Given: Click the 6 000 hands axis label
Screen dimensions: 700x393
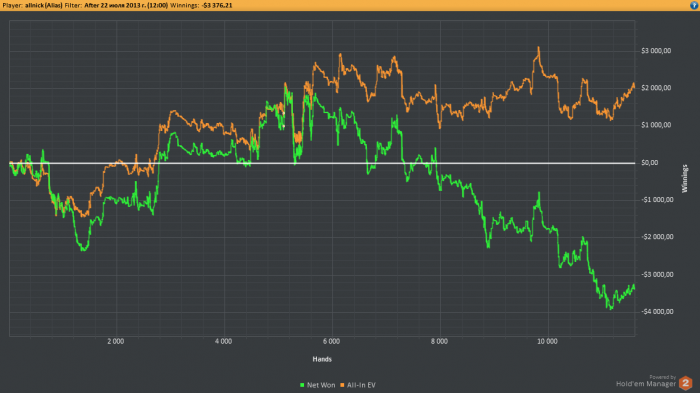Looking at the screenshot, I should 331,341.
